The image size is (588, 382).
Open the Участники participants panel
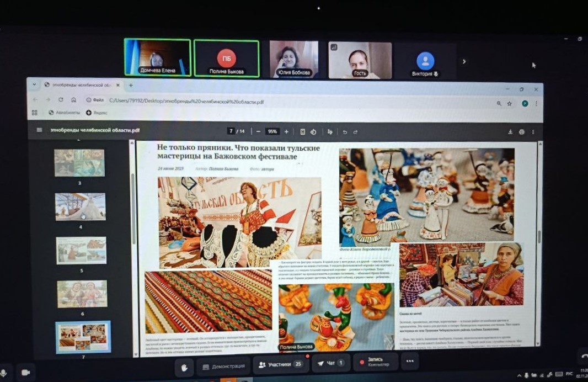(x=280, y=365)
